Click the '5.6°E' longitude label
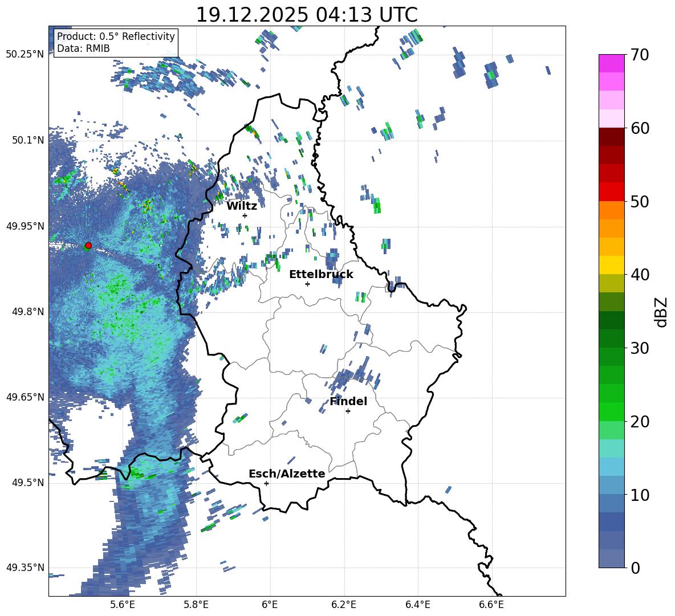This screenshot has height=616, width=675. [x=122, y=605]
